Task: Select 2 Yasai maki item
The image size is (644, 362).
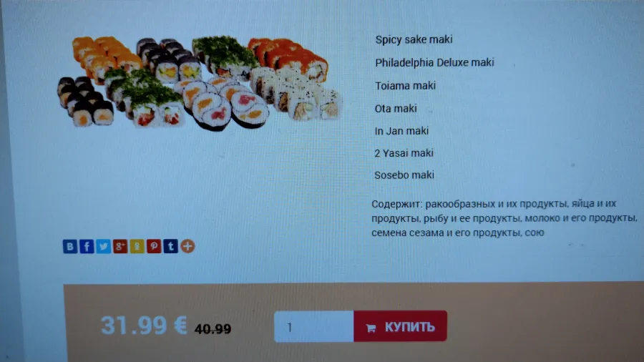Action: coord(404,153)
